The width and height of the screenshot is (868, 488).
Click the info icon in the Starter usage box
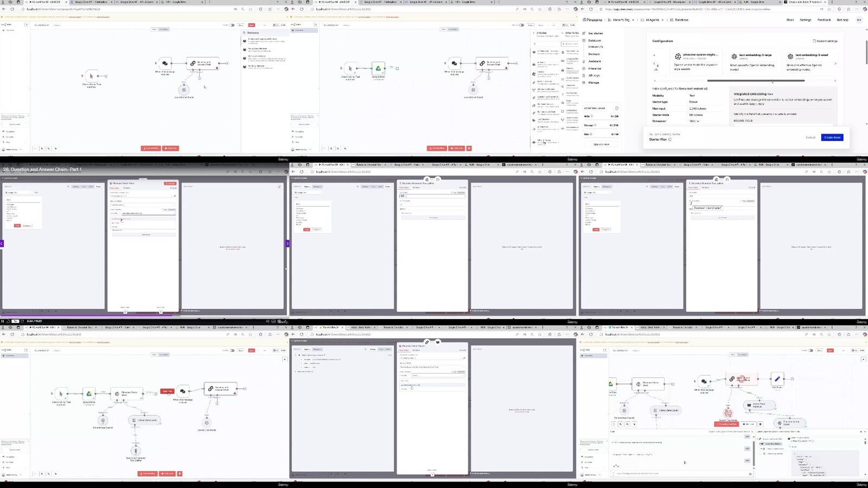coord(616,108)
